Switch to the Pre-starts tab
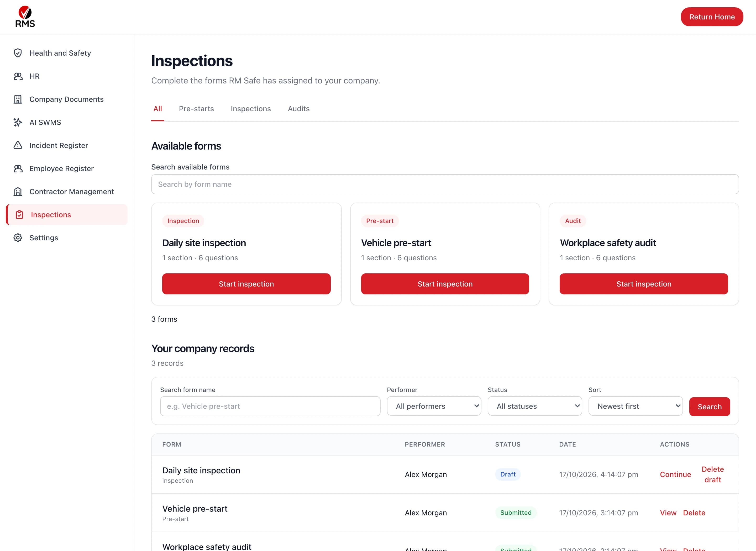 click(196, 109)
